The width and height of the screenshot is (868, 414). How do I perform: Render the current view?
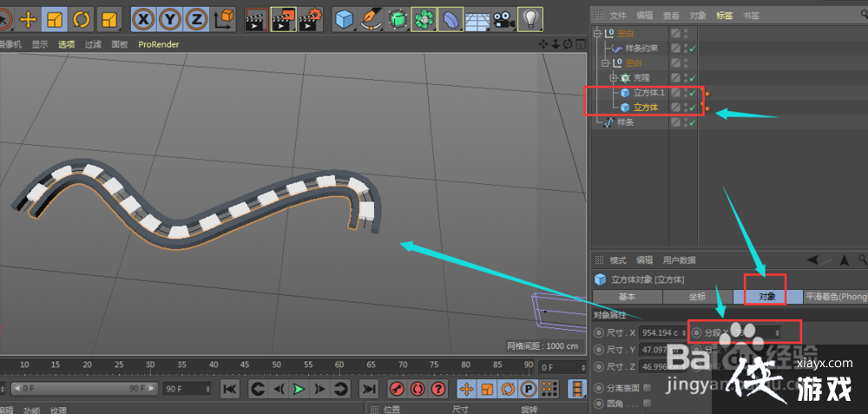[x=256, y=20]
